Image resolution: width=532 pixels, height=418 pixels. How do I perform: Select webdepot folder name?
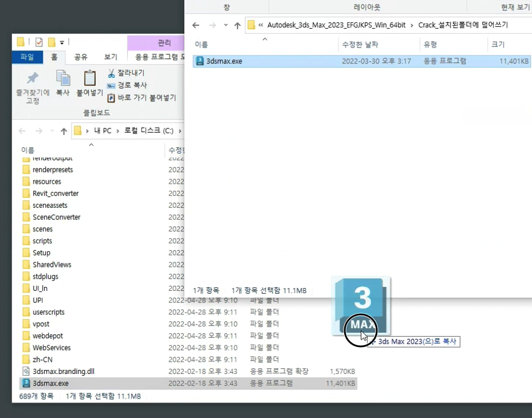[48, 336]
